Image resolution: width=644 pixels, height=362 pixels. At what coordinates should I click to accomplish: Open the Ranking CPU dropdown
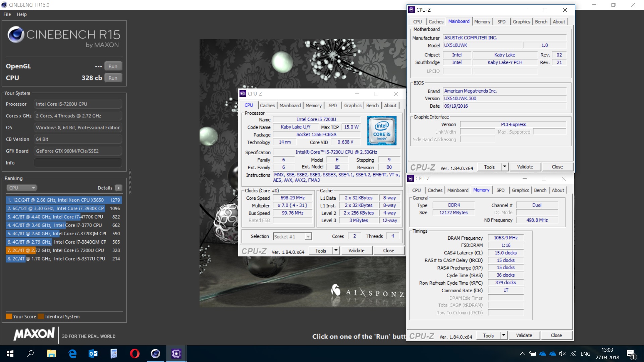(21, 188)
